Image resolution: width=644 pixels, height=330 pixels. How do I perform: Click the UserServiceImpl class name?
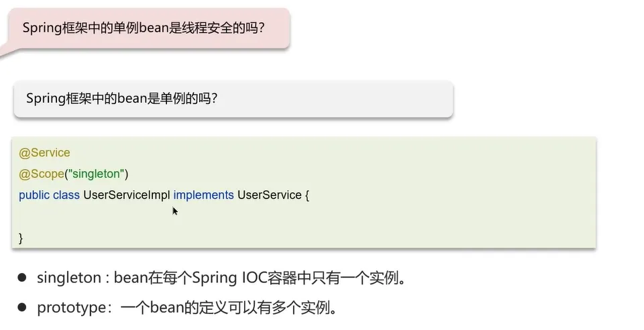pos(126,195)
